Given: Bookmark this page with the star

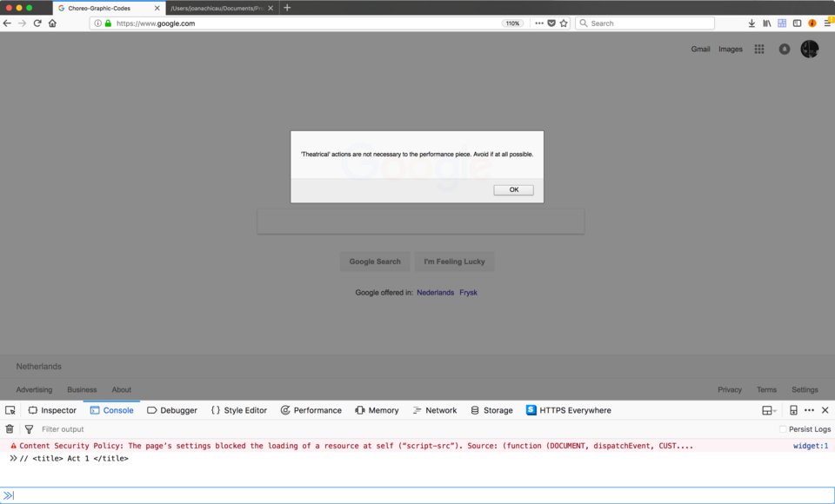Looking at the screenshot, I should click(564, 23).
